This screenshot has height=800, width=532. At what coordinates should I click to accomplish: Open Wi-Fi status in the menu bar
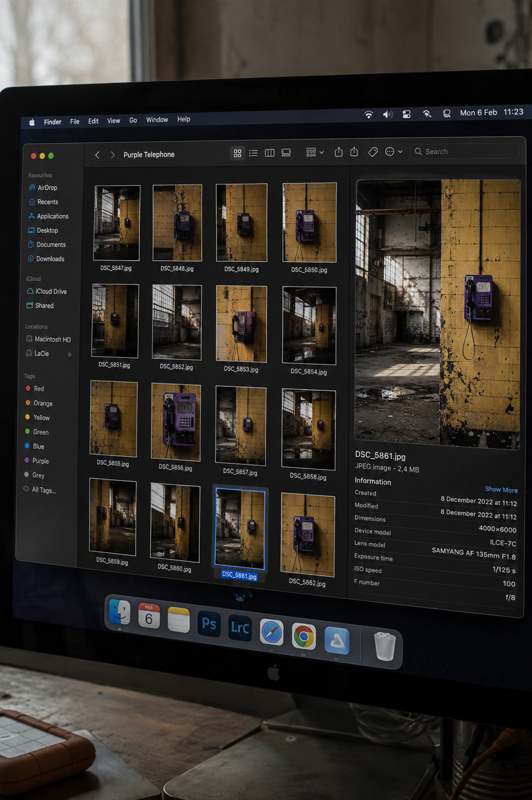(369, 115)
